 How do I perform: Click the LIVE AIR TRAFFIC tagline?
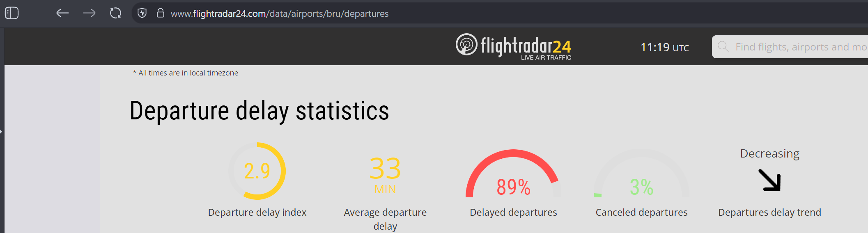546,58
